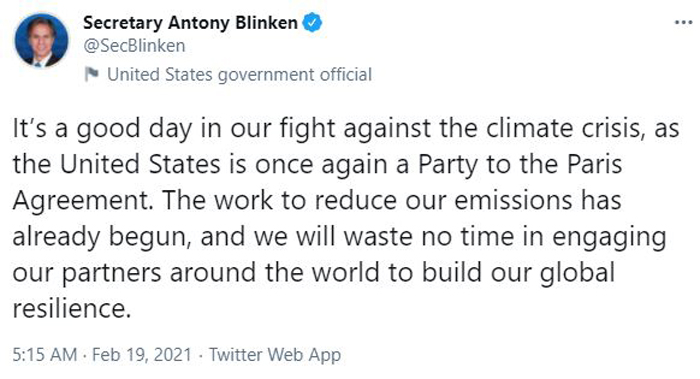Click the blue verified checkmark badge
The image size is (700, 379).
tap(312, 23)
